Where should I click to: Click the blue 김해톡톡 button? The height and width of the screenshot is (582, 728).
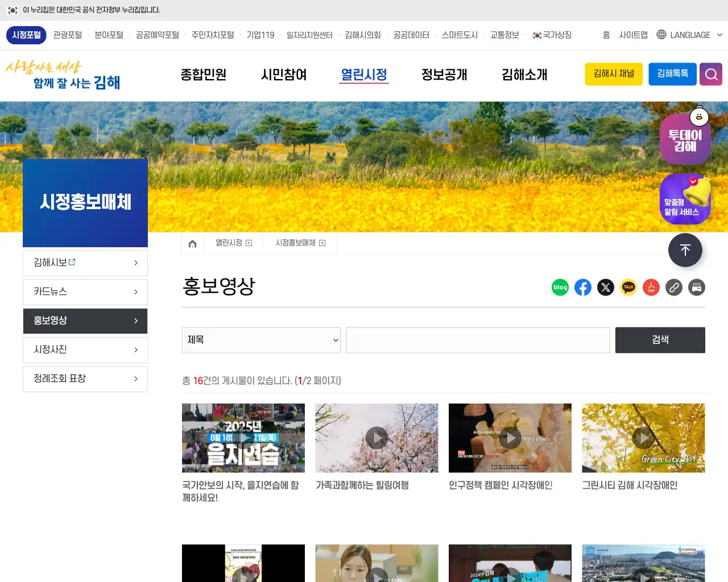tap(673, 74)
